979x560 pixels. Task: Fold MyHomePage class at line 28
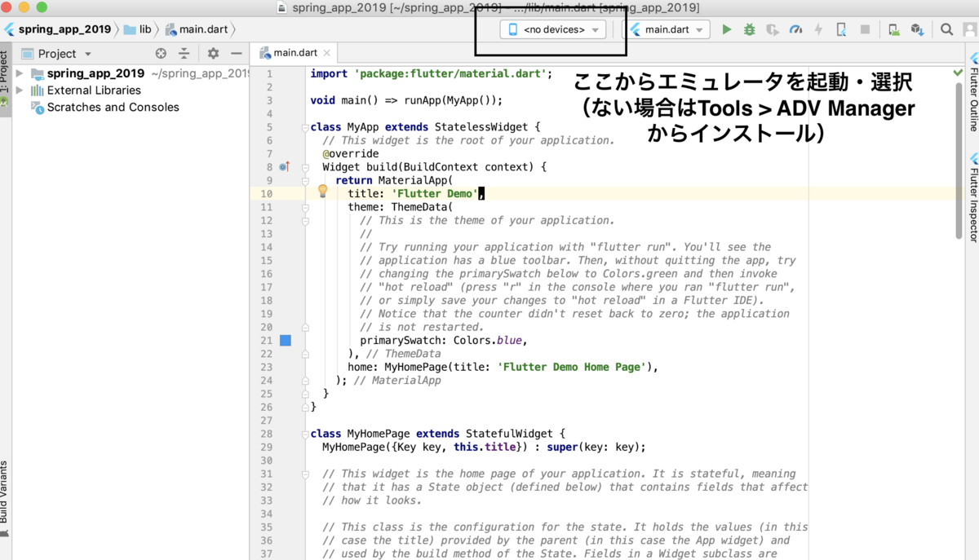click(x=305, y=434)
